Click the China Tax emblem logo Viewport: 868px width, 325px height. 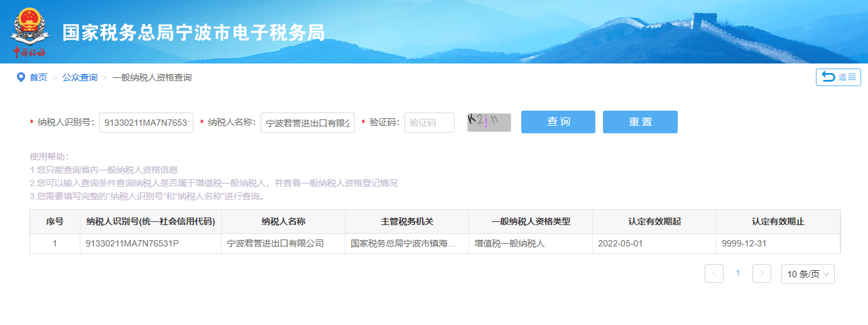(x=28, y=31)
